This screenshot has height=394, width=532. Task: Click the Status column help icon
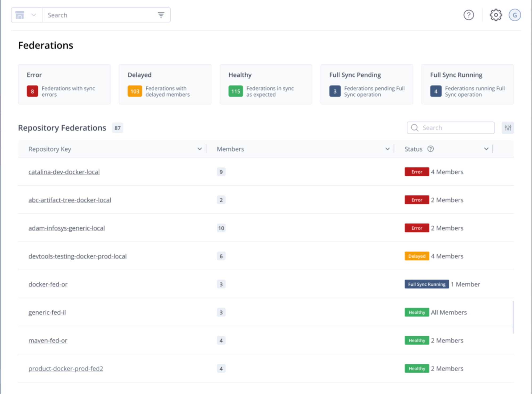tap(430, 149)
